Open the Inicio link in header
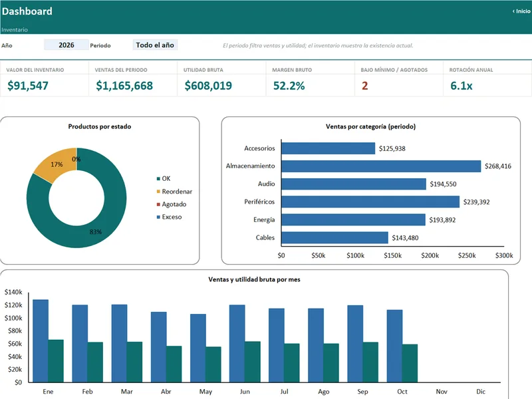Image resolution: width=532 pixels, height=399 pixels. point(521,11)
